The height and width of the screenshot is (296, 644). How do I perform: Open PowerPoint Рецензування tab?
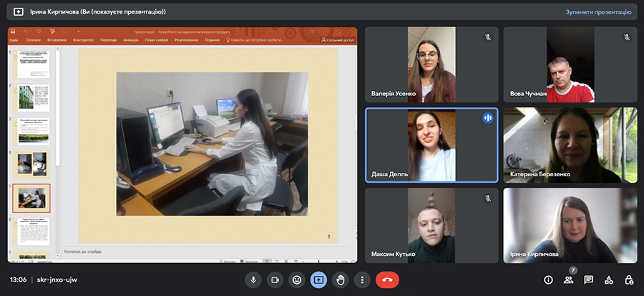tap(187, 40)
